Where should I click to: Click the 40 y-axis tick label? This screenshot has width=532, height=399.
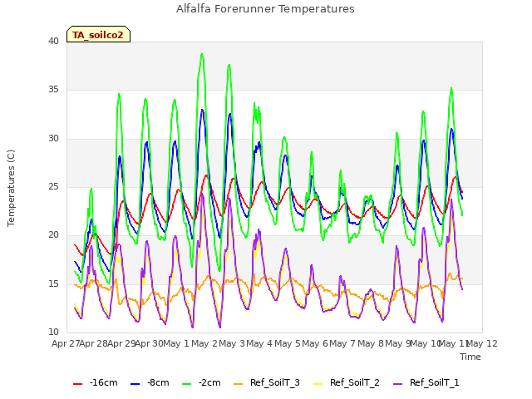pos(53,42)
